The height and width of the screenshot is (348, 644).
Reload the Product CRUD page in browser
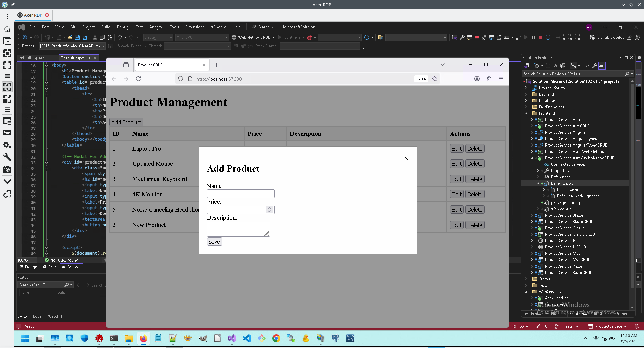138,79
